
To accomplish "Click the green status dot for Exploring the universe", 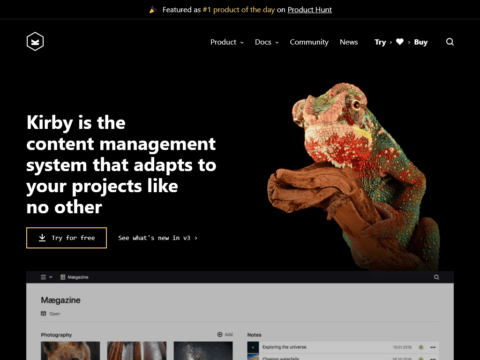I will pos(421,347).
